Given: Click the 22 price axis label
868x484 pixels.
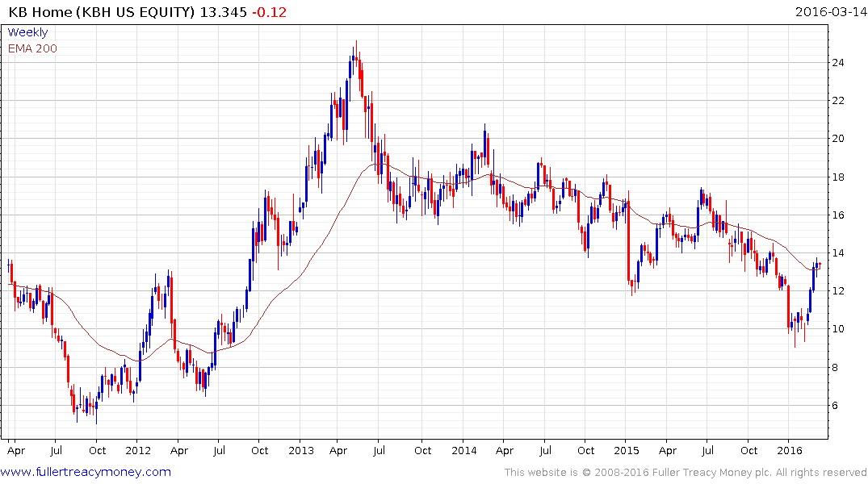Looking at the screenshot, I should tap(837, 101).
